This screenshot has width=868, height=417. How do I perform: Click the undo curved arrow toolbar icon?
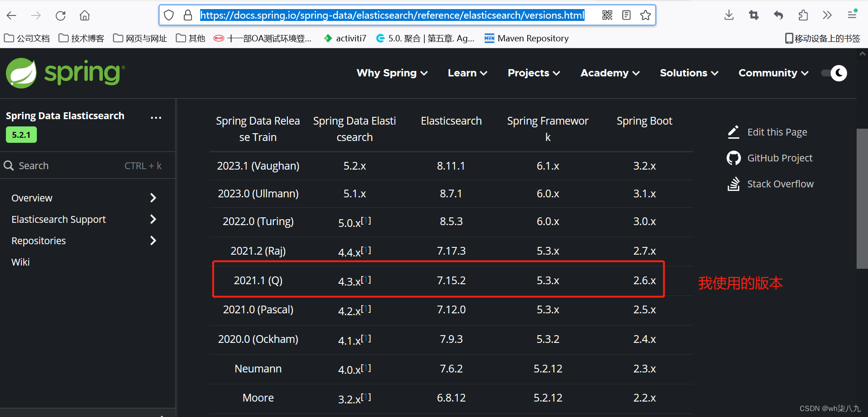click(778, 15)
